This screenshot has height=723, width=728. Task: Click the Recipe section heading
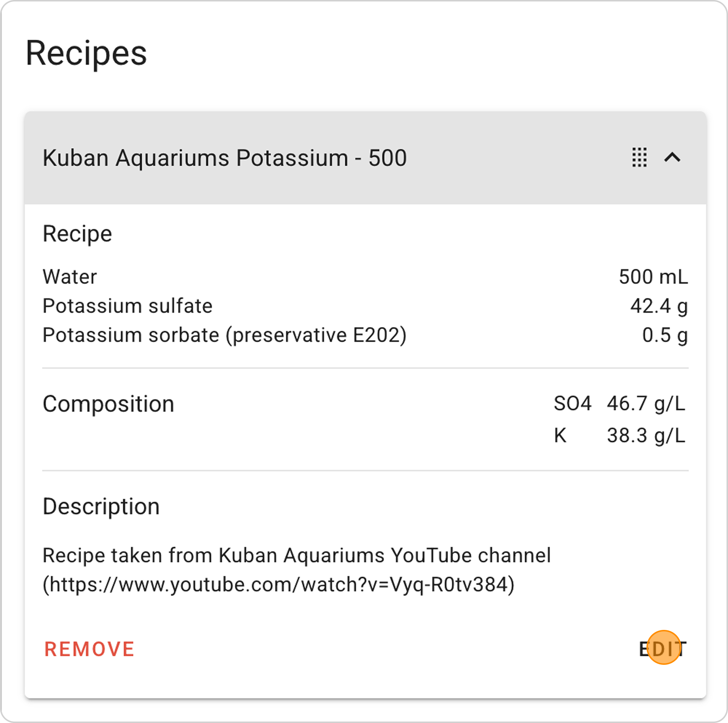[77, 234]
